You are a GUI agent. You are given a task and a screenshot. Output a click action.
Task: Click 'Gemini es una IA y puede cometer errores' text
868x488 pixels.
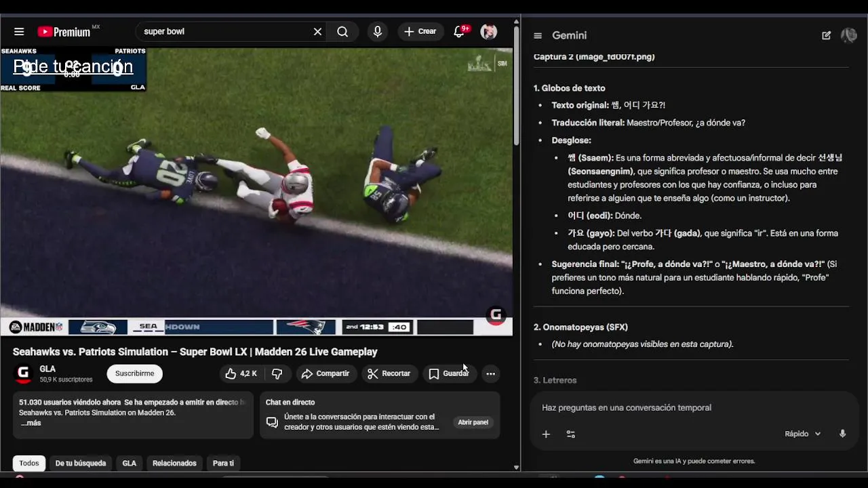pos(694,462)
